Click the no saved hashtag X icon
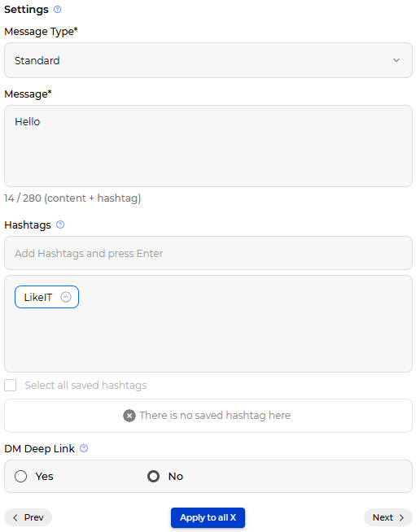Viewport: 416px width, 532px height. tap(129, 416)
